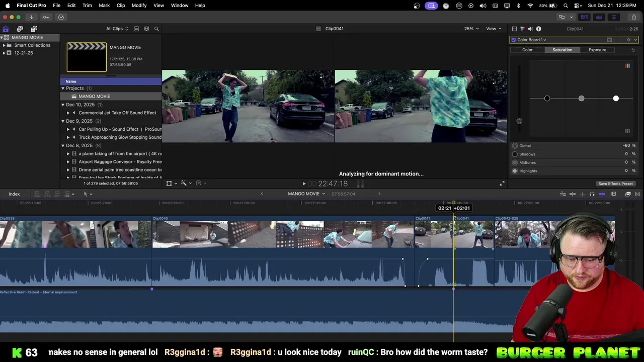Select the Midtones saturation control

pyautogui.click(x=574, y=162)
